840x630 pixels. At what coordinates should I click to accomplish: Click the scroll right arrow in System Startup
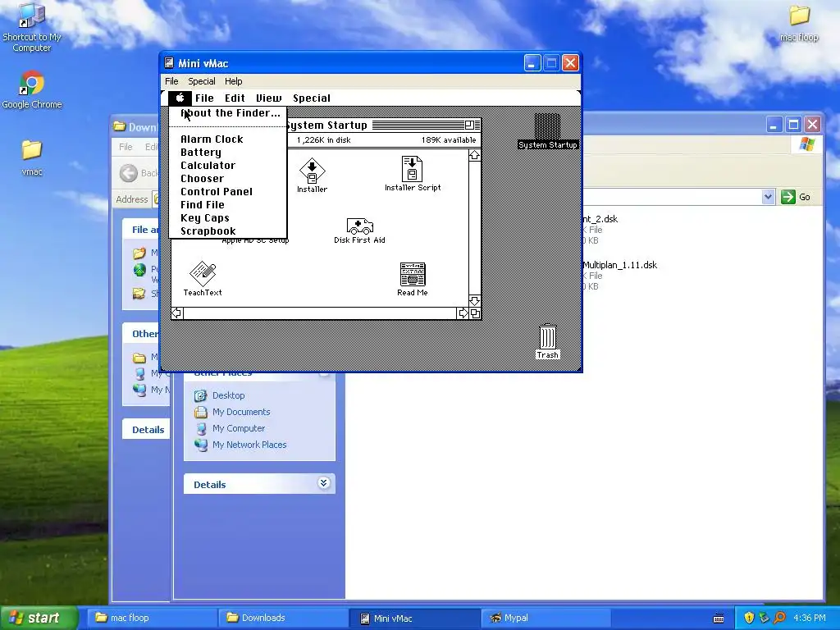pos(463,313)
